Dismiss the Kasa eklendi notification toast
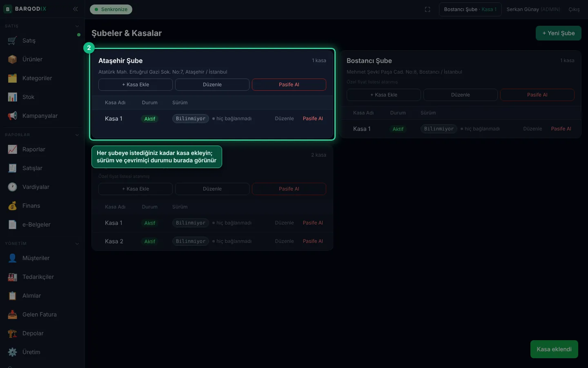 (x=554, y=349)
